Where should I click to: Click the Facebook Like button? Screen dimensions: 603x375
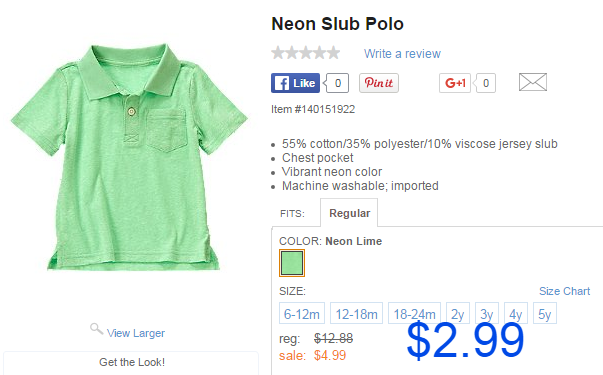295,83
